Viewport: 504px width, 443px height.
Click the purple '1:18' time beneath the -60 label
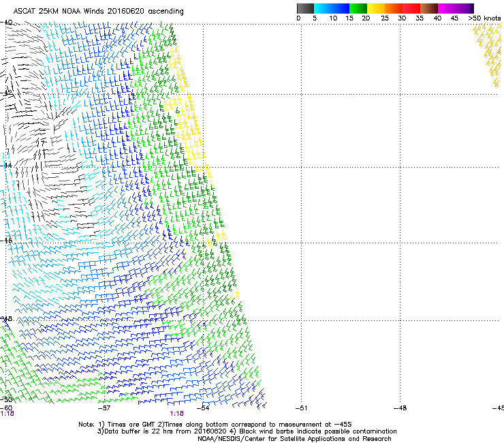click(7, 414)
